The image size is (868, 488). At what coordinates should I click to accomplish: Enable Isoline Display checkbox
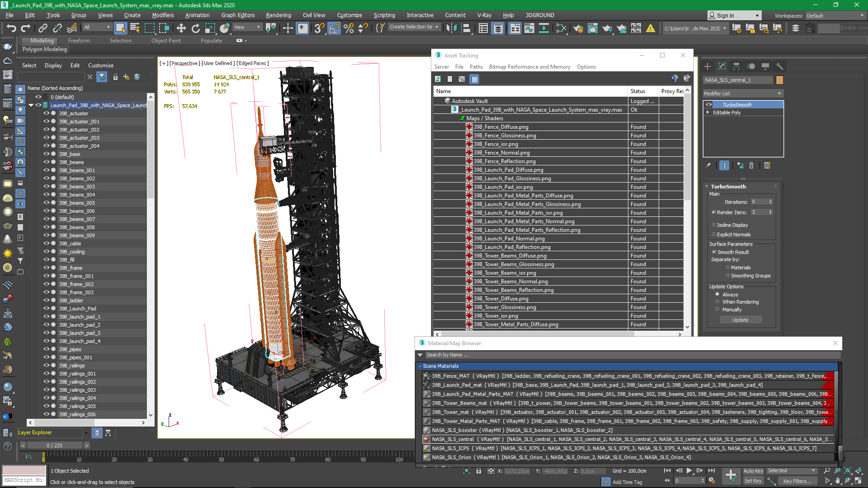click(x=714, y=225)
